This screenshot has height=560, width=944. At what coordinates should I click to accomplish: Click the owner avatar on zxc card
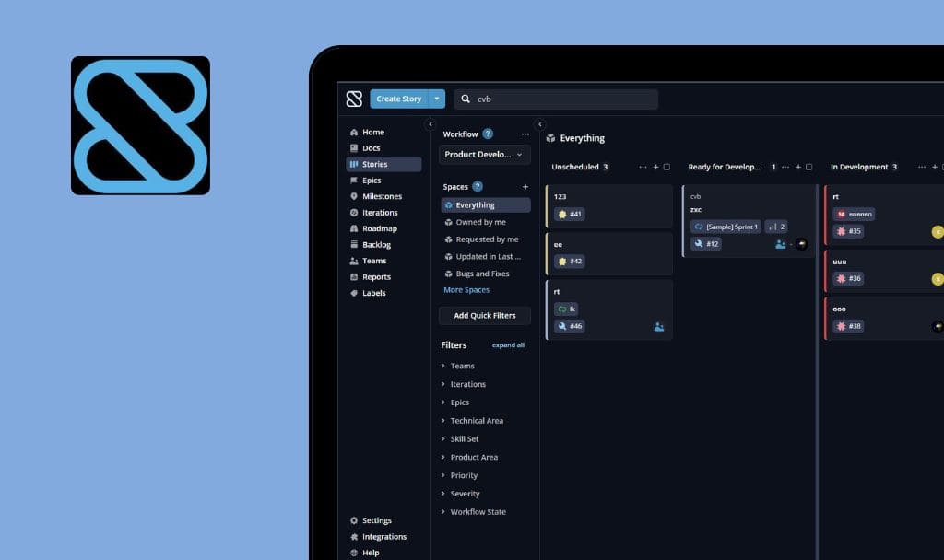[x=801, y=244]
